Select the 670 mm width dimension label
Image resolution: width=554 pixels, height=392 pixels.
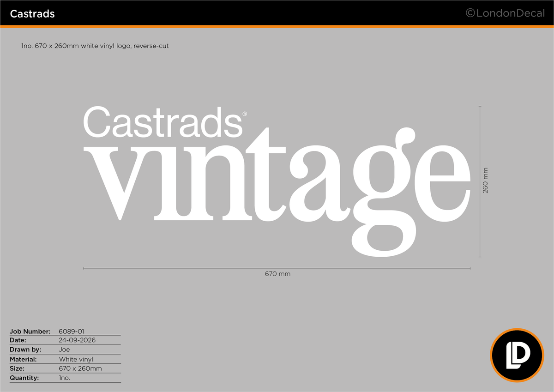(277, 274)
